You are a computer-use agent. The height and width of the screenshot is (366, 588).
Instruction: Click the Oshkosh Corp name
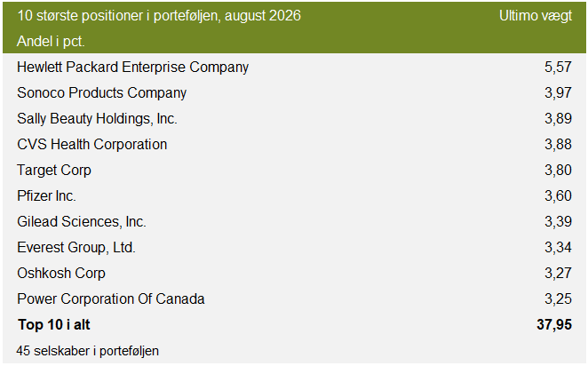pyautogui.click(x=61, y=273)
